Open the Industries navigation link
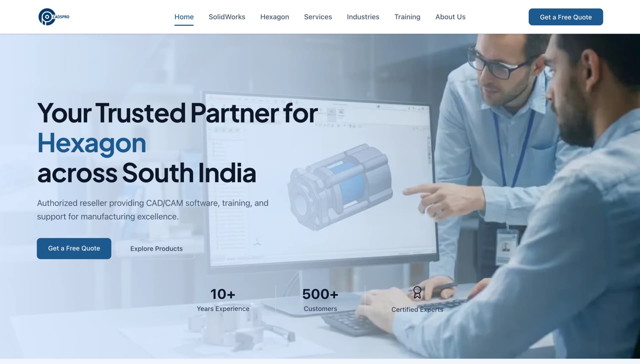 pyautogui.click(x=363, y=17)
